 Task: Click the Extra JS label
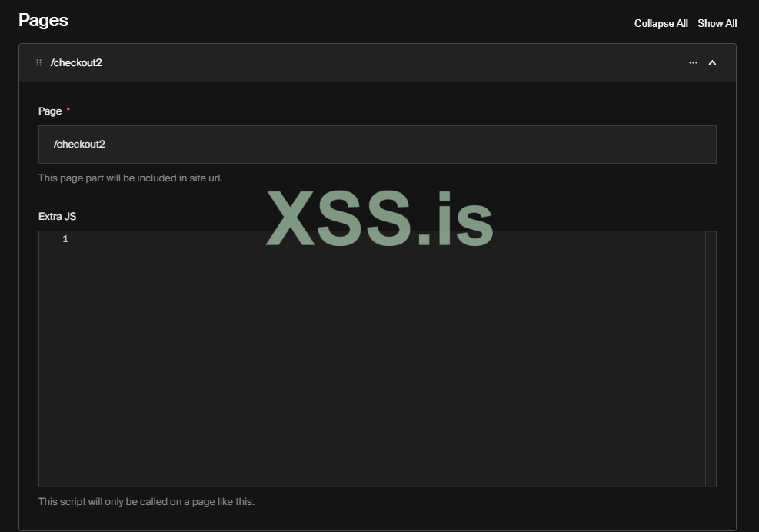click(x=57, y=216)
